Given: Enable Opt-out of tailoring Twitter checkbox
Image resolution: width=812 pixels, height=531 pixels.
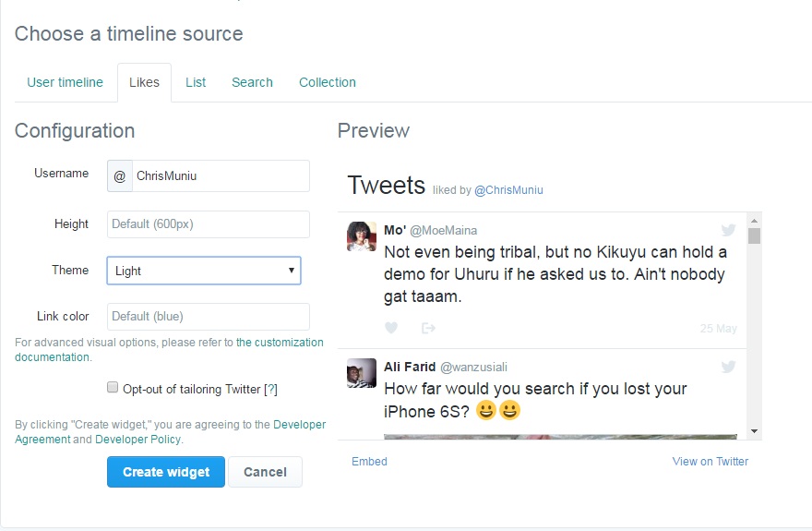Looking at the screenshot, I should tap(113, 388).
